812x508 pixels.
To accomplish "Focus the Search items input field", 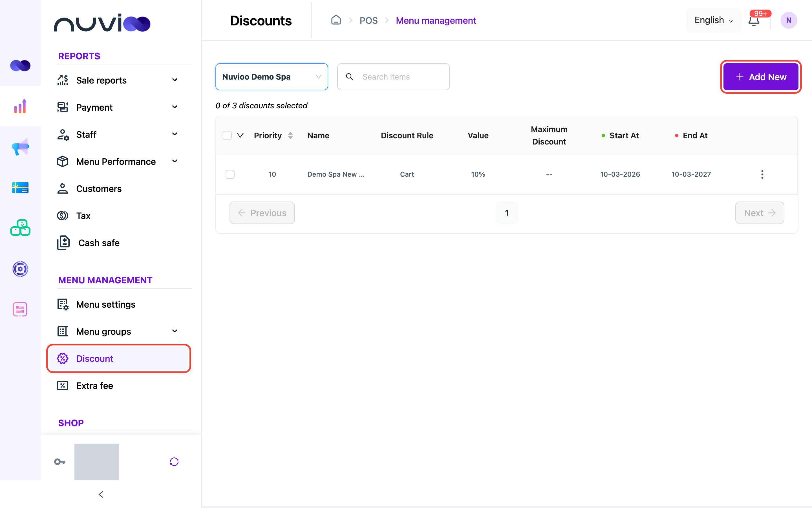I will 393,76.
